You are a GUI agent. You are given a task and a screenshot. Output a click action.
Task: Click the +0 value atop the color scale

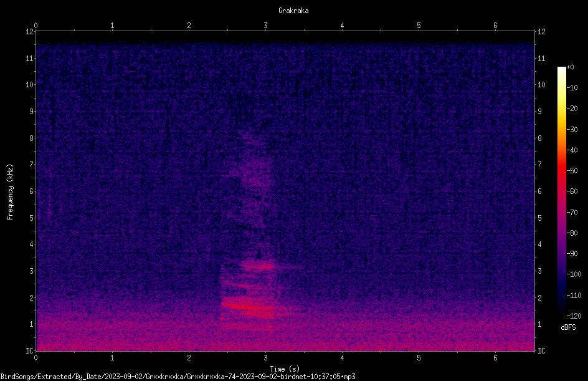click(x=571, y=67)
